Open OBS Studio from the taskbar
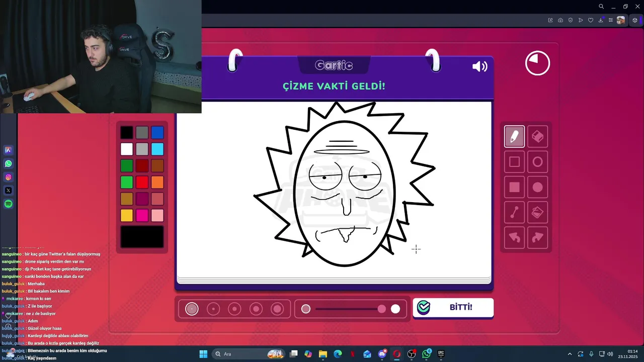644x362 pixels. click(412, 354)
